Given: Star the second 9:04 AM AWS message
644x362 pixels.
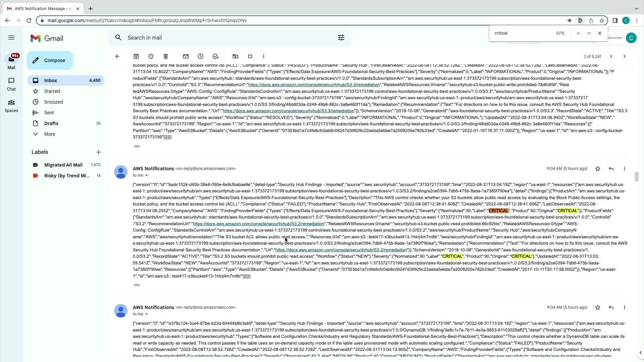Looking at the screenshot, I should (x=597, y=307).
